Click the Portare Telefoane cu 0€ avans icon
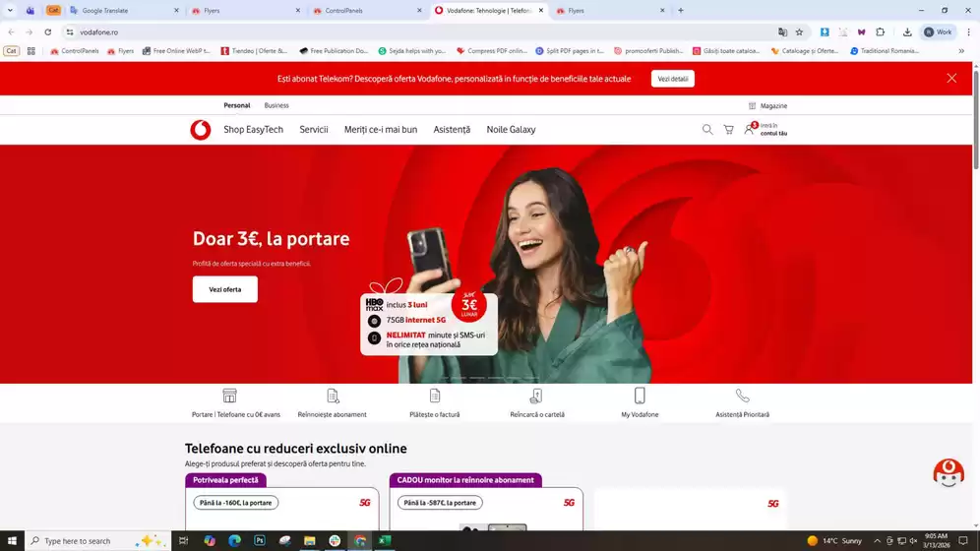This screenshot has width=980, height=551. click(229, 396)
